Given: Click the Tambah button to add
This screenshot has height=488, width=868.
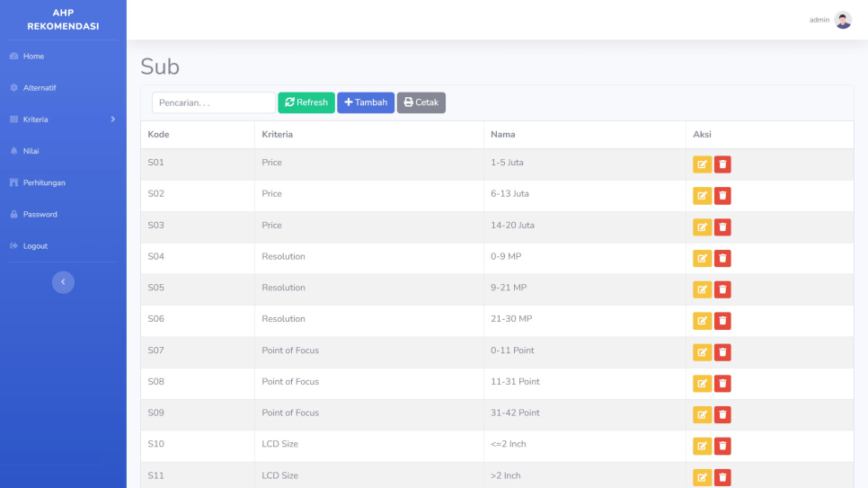Looking at the screenshot, I should click(366, 102).
